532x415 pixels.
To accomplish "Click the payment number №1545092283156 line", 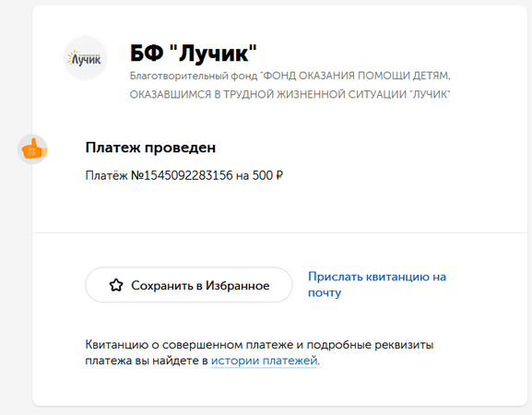I will pos(184,175).
